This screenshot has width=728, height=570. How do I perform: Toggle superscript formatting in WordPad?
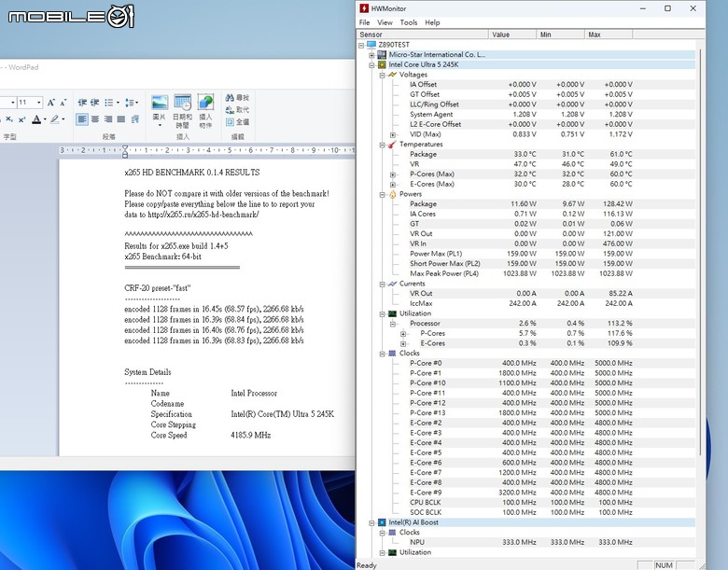[x=21, y=119]
